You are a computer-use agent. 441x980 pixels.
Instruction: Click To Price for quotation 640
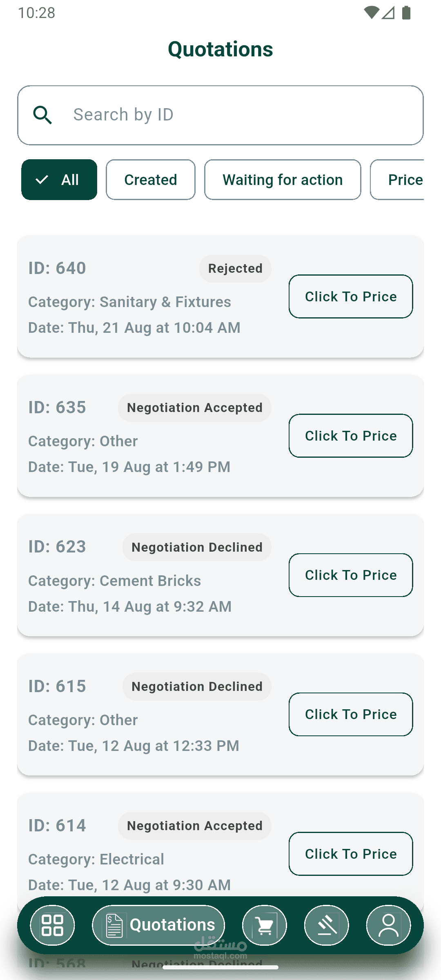point(351,296)
